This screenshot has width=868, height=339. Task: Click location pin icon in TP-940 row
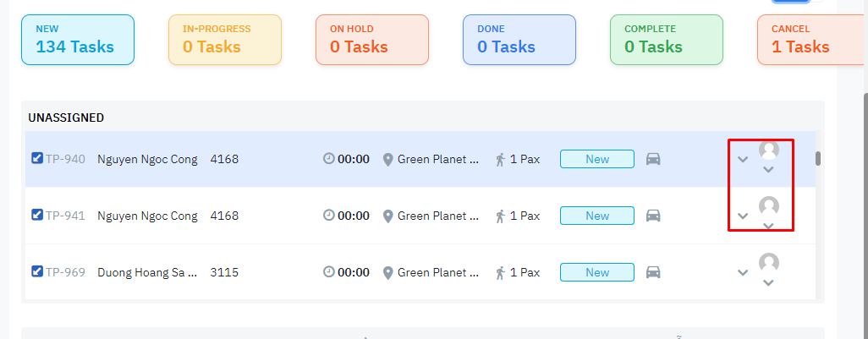(388, 159)
